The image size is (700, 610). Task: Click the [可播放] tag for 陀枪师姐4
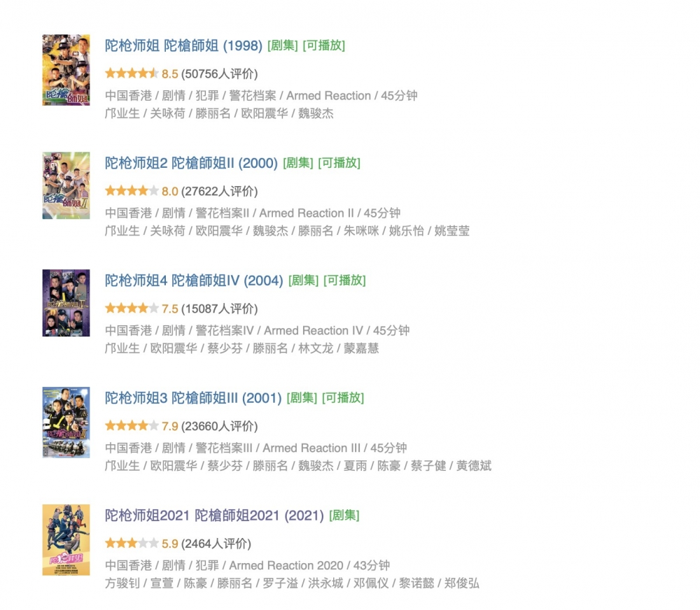pyautogui.click(x=344, y=281)
